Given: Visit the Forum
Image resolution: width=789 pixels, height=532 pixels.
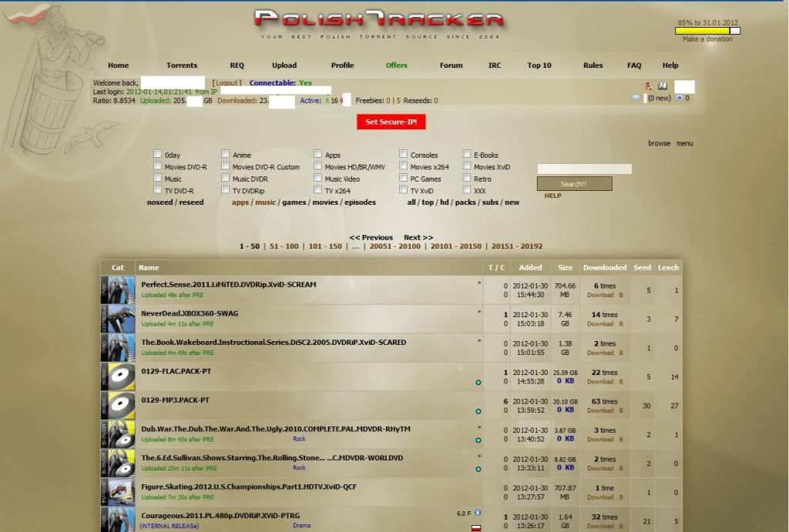Looking at the screenshot, I should 452,65.
